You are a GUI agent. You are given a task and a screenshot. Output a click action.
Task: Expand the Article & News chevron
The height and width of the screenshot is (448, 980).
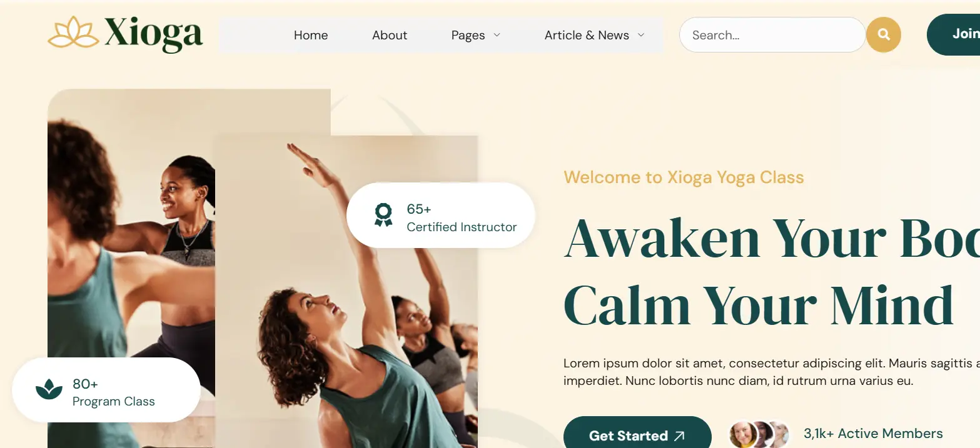click(641, 35)
